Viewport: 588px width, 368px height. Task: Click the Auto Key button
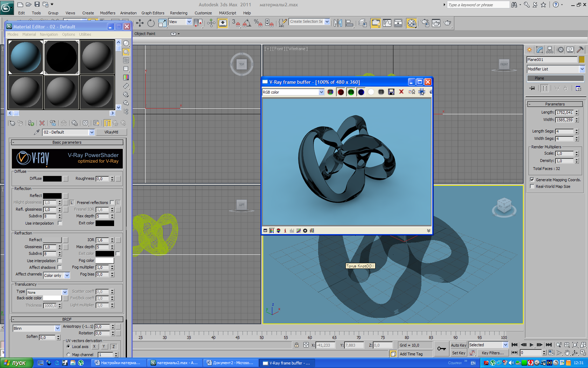click(458, 345)
